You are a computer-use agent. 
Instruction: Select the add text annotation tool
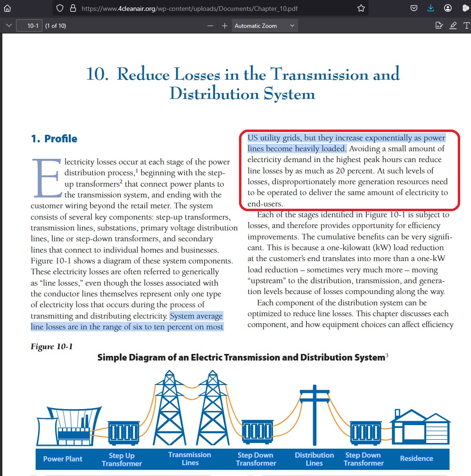tap(466, 25)
